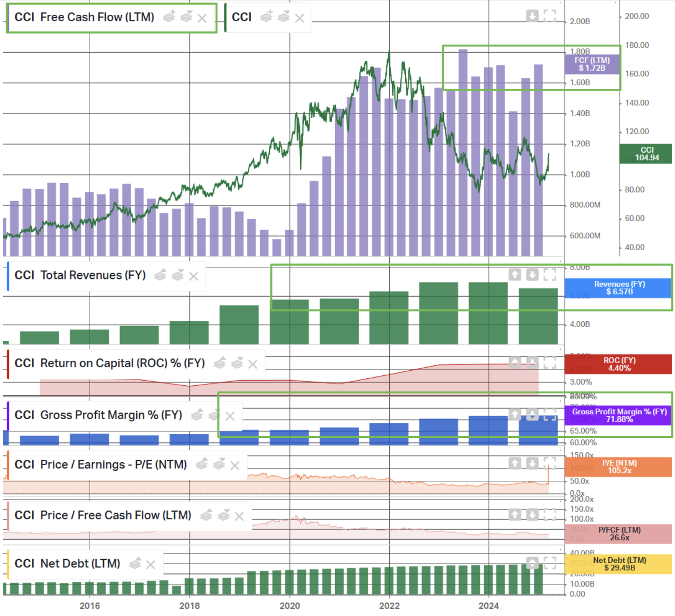This screenshot has height=616, width=675.
Task: Remove the Gross Profit Margin % series
Action: [230, 416]
